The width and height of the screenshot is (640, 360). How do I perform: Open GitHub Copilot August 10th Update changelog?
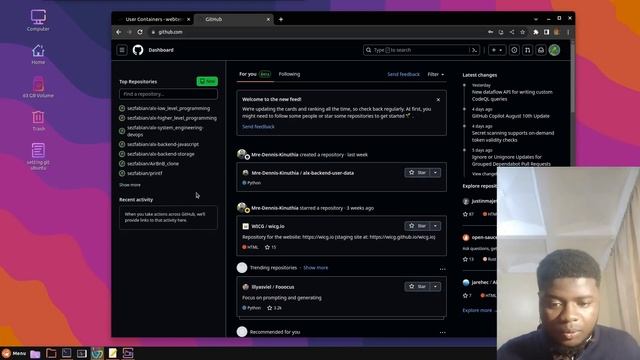(511, 116)
